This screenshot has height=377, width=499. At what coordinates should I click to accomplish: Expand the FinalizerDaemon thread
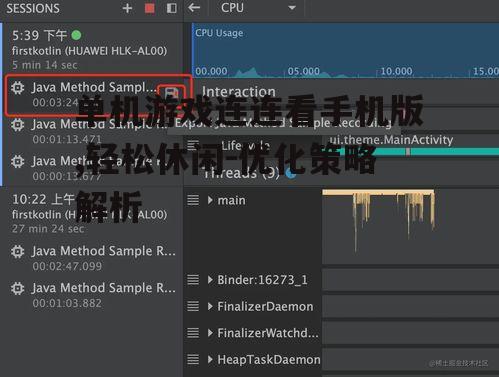tap(210, 306)
